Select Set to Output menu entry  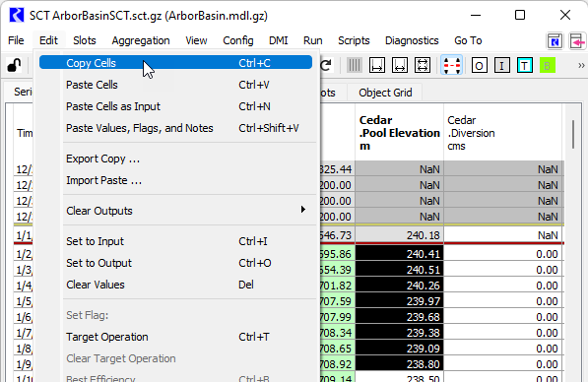pyautogui.click(x=187, y=263)
